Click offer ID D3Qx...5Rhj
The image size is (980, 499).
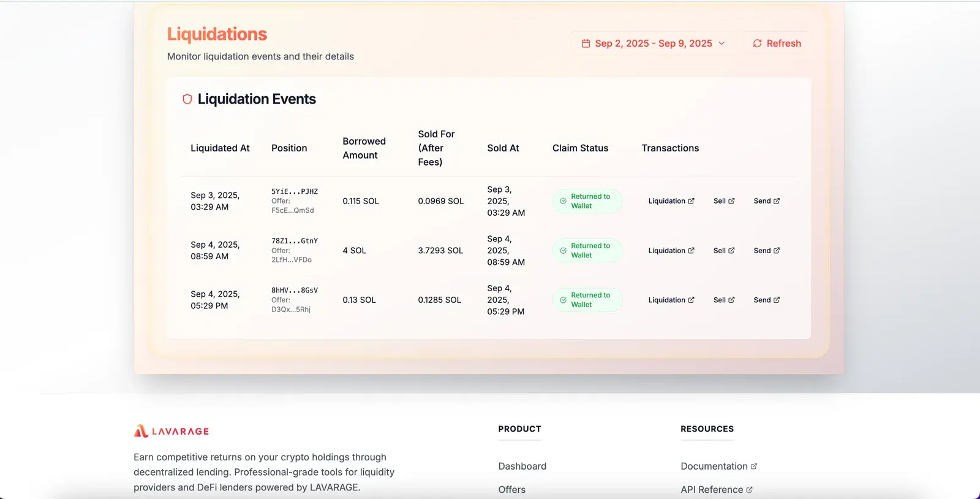[291, 310]
